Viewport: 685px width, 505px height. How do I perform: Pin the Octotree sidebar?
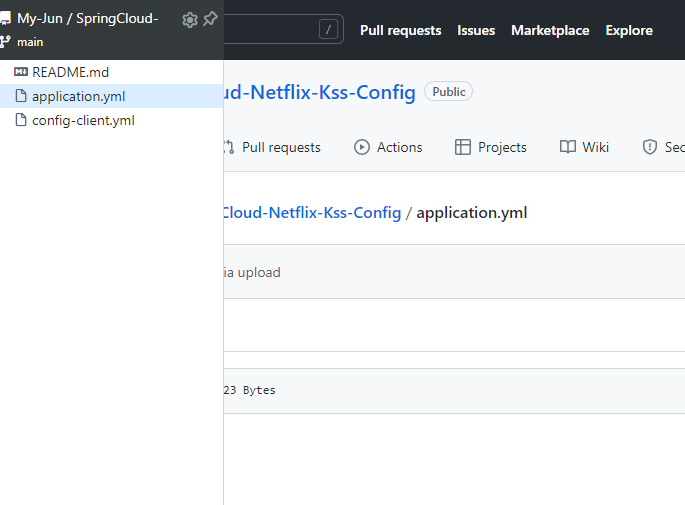coord(210,19)
